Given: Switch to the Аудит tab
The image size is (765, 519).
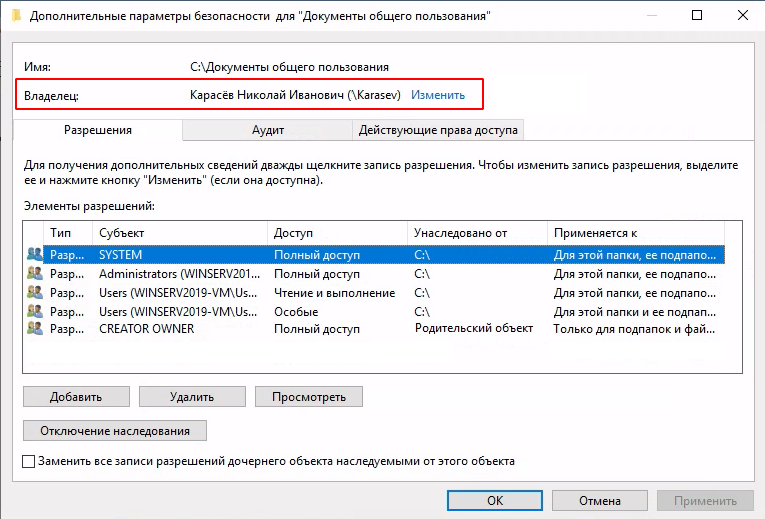Looking at the screenshot, I should click(x=268, y=130).
